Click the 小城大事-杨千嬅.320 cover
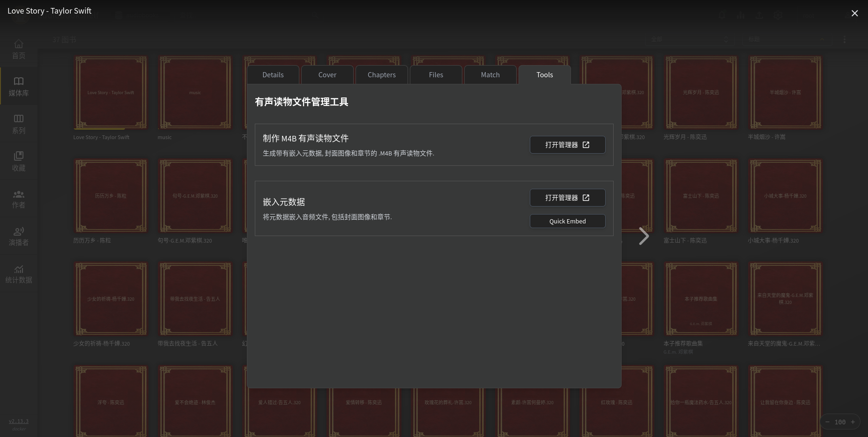Image resolution: width=868 pixels, height=437 pixels. [785, 196]
